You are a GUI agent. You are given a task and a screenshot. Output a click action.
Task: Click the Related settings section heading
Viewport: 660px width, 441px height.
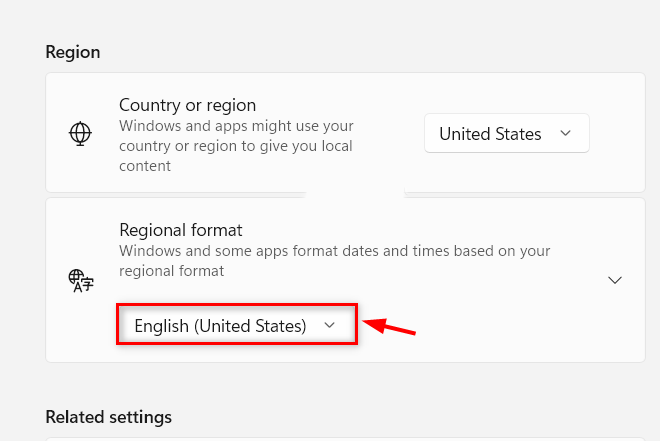[x=109, y=417]
